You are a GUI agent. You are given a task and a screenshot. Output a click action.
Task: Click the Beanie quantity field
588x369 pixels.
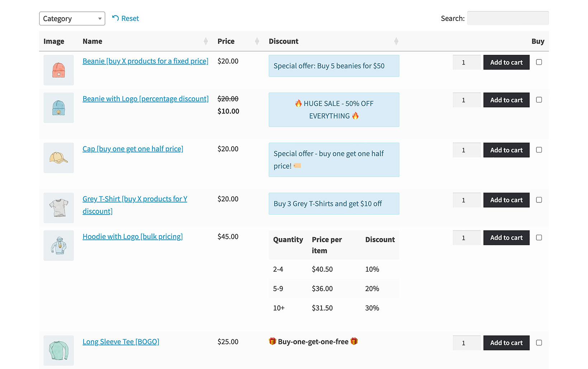pyautogui.click(x=466, y=62)
